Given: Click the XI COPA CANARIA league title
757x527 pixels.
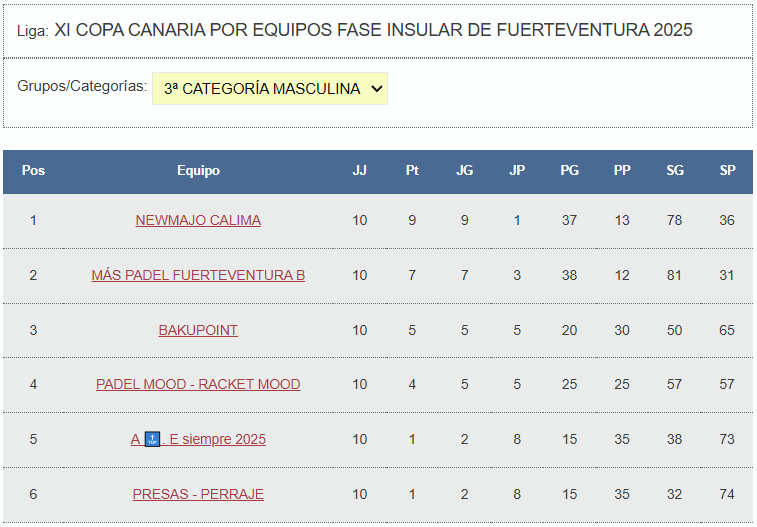Looking at the screenshot, I should click(373, 30).
